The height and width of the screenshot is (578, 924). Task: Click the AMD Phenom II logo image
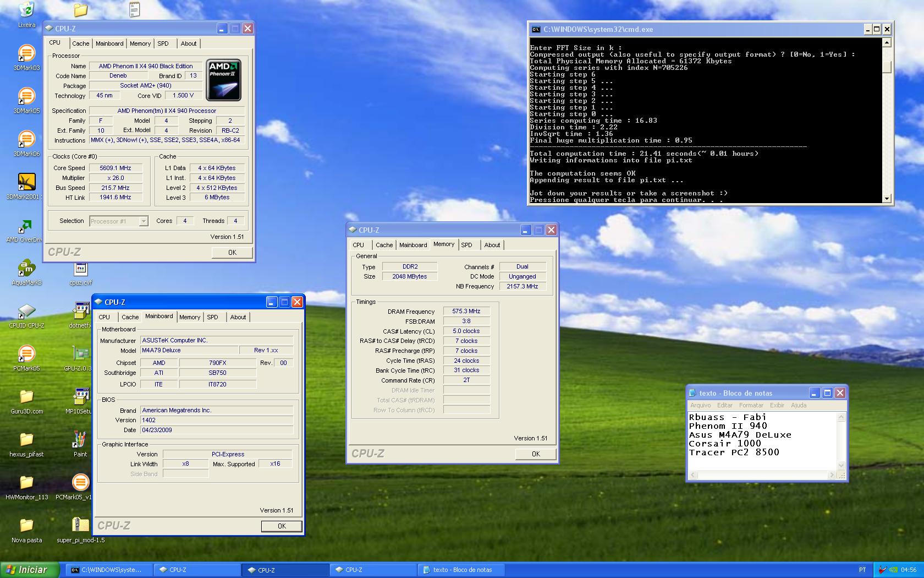(223, 80)
